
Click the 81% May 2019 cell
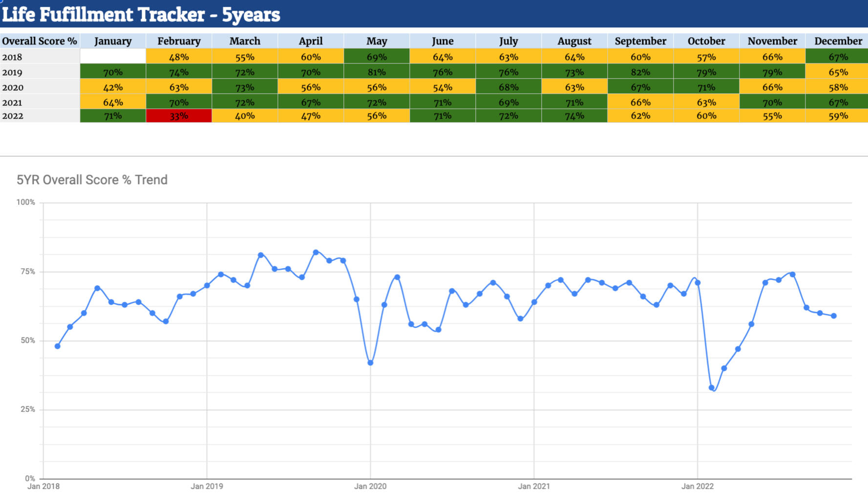[x=377, y=72]
